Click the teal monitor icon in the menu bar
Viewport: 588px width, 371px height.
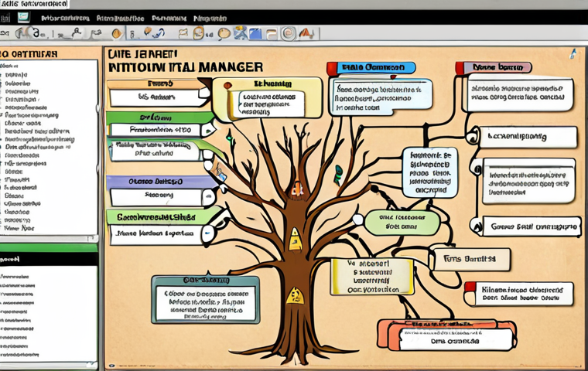(x=23, y=17)
